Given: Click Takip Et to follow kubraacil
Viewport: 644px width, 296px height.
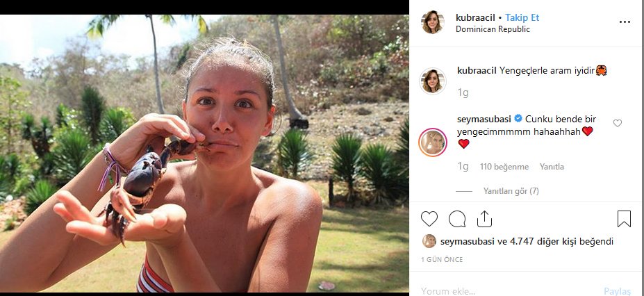Looking at the screenshot, I should (522, 17).
